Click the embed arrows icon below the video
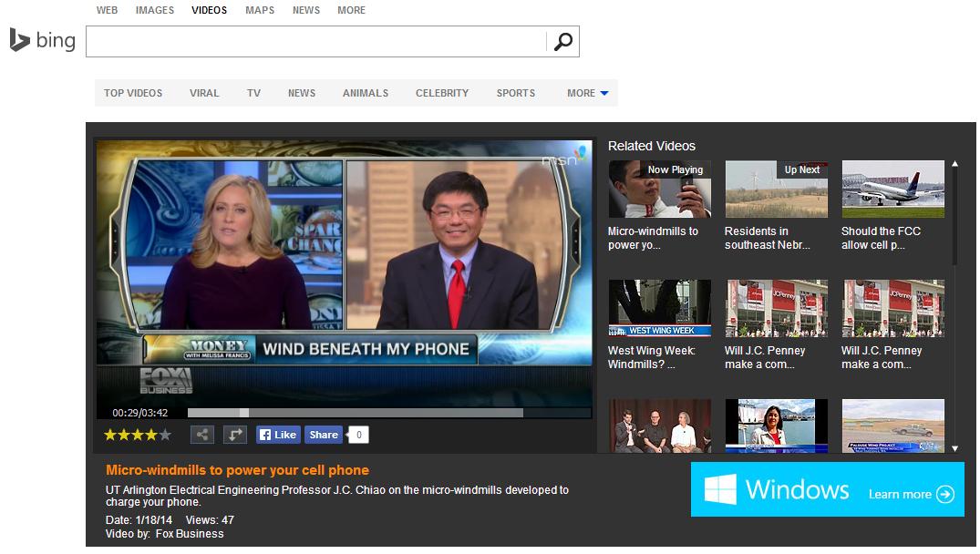This screenshot has height=554, width=980. click(235, 436)
